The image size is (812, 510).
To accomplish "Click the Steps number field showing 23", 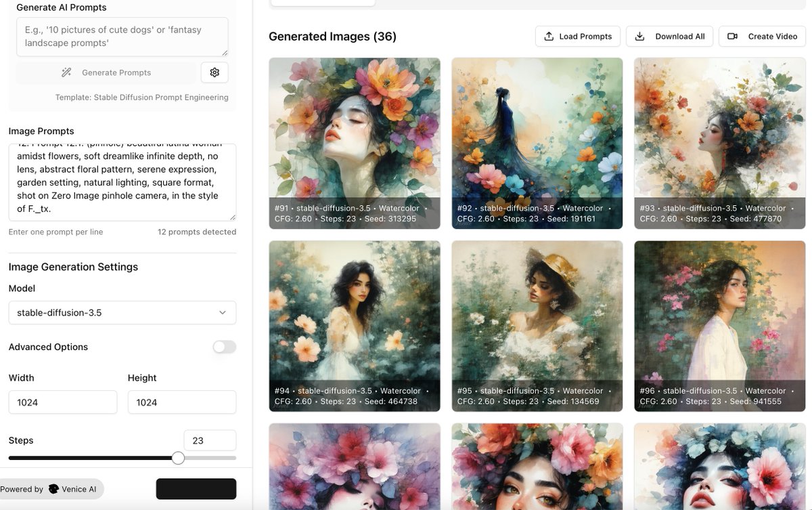I will point(210,440).
